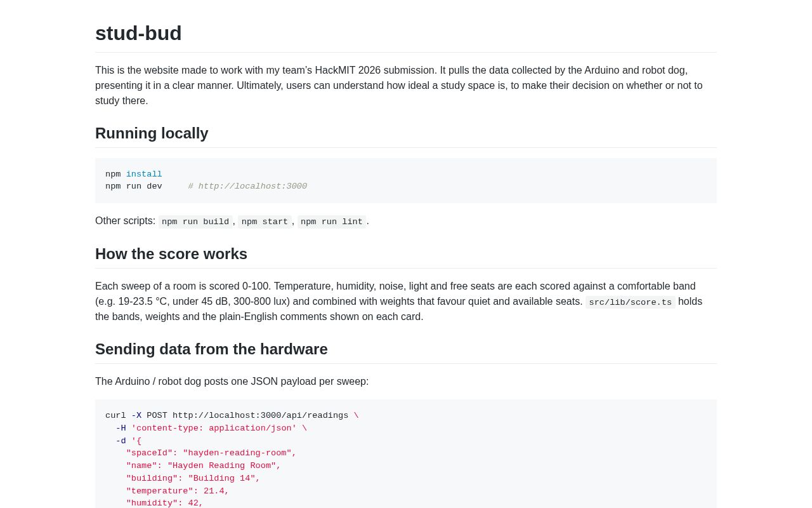Screen dimensions: 812x508
Task: Click the src/lib/score.ts inline code
Action: [630, 302]
